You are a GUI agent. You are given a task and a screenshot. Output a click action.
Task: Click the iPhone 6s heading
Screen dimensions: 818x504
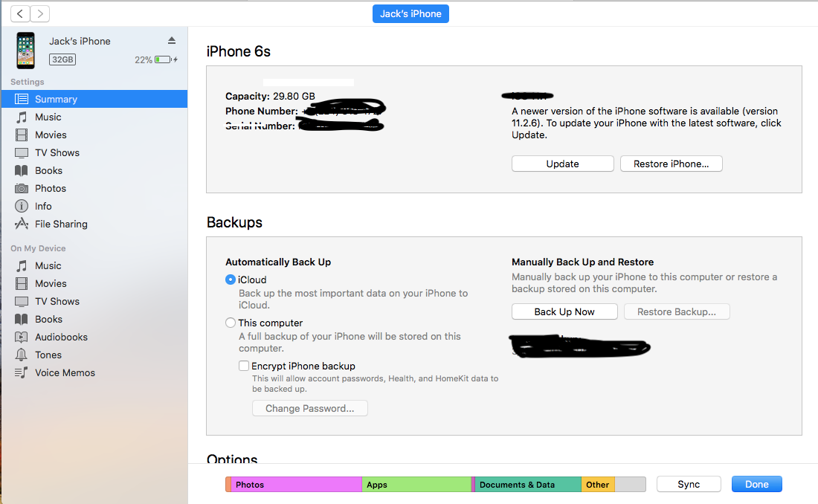coord(239,51)
